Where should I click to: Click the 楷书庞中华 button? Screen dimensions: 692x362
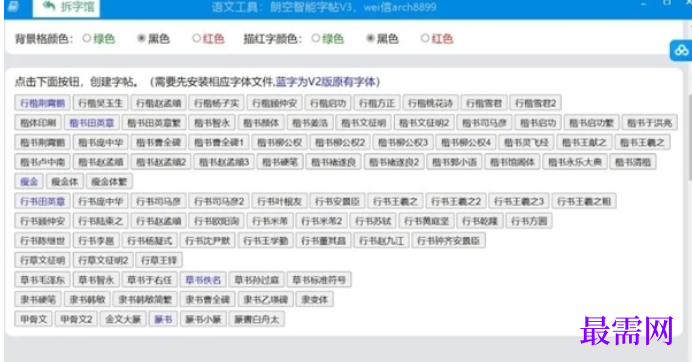[100, 142]
